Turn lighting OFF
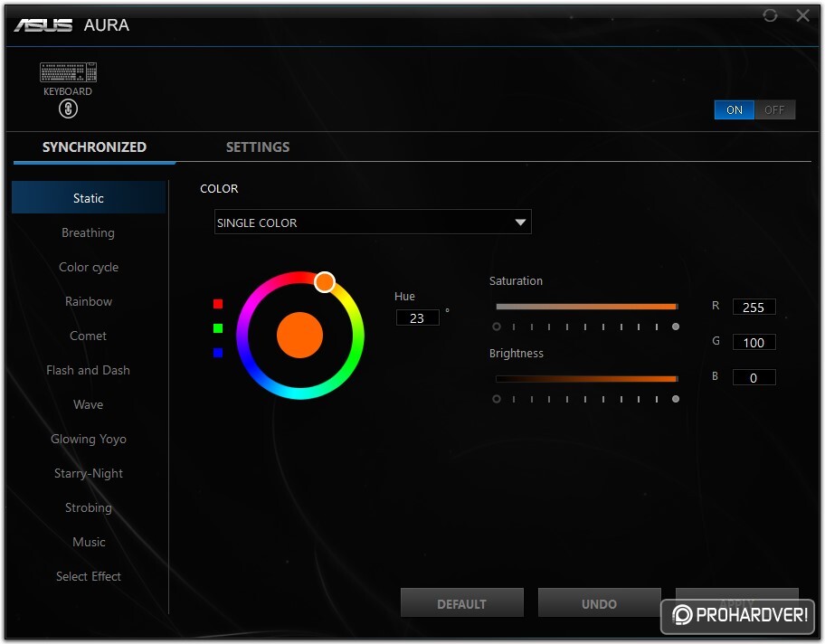The width and height of the screenshot is (825, 644). pyautogui.click(x=774, y=110)
